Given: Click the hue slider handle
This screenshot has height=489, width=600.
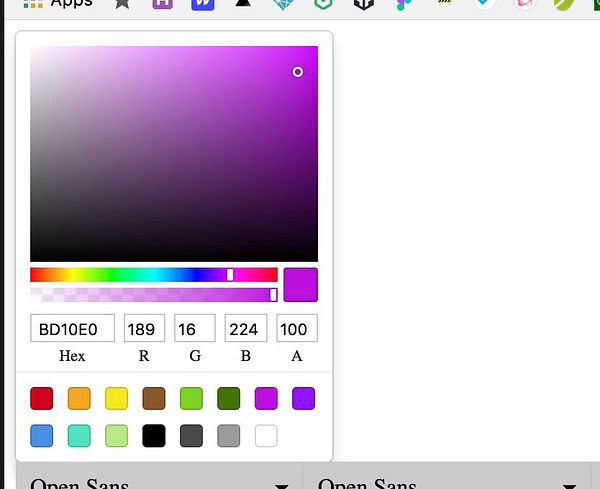Looking at the screenshot, I should [x=230, y=275].
